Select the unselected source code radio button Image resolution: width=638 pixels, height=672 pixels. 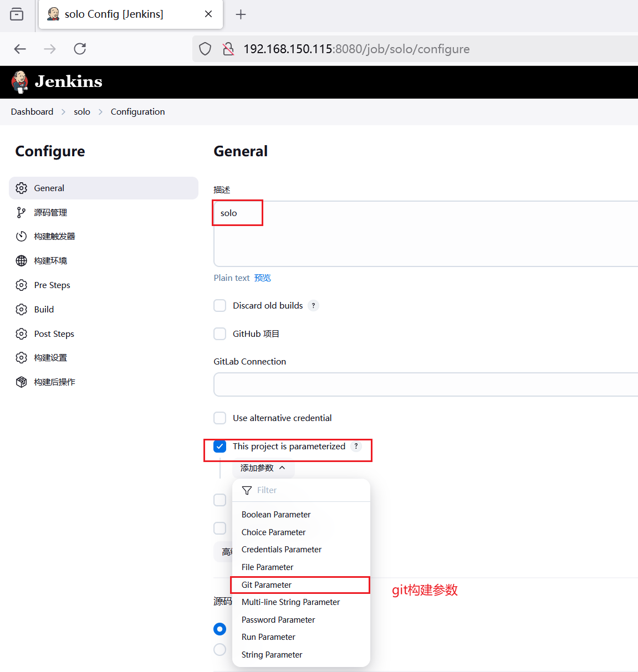pos(220,649)
